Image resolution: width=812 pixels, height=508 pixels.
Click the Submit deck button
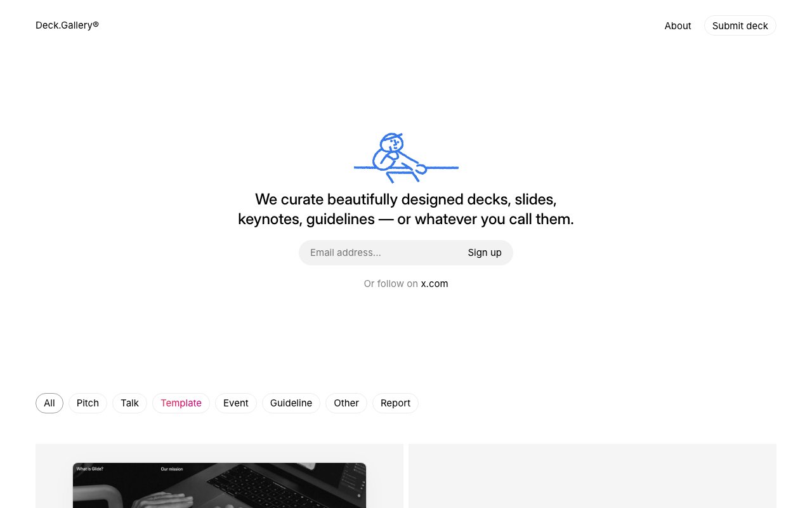(x=740, y=26)
